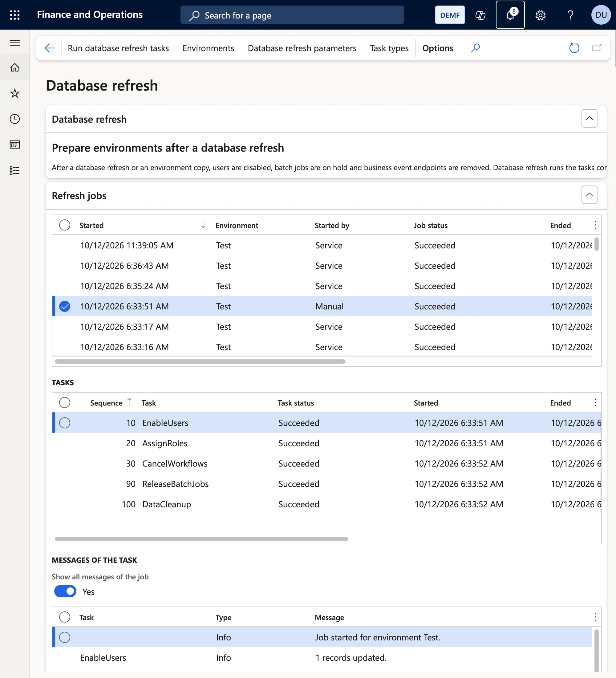Open page in new window icon
616x678 pixels.
pyautogui.click(x=597, y=48)
